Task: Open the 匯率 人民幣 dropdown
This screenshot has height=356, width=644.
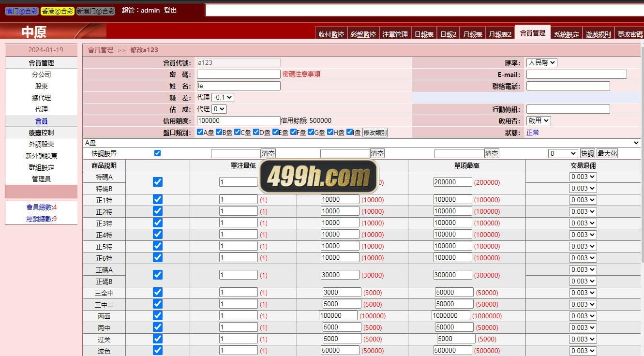Action: [541, 62]
